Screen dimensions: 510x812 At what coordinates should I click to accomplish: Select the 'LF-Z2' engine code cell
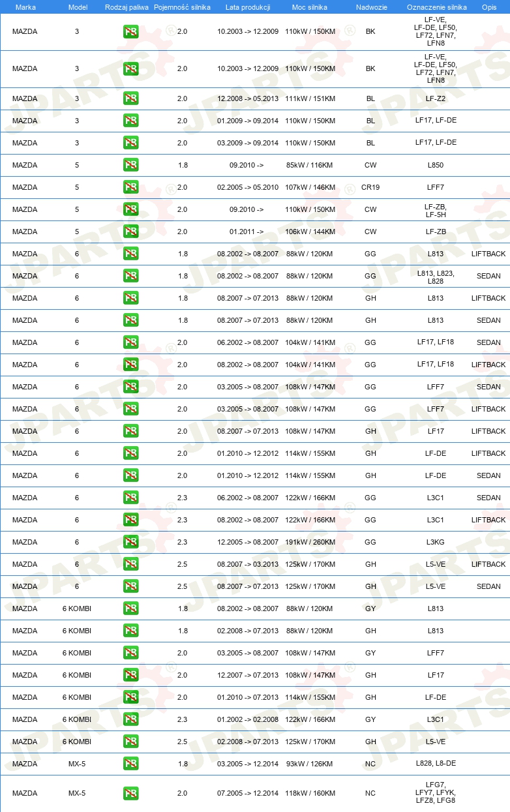tap(436, 98)
